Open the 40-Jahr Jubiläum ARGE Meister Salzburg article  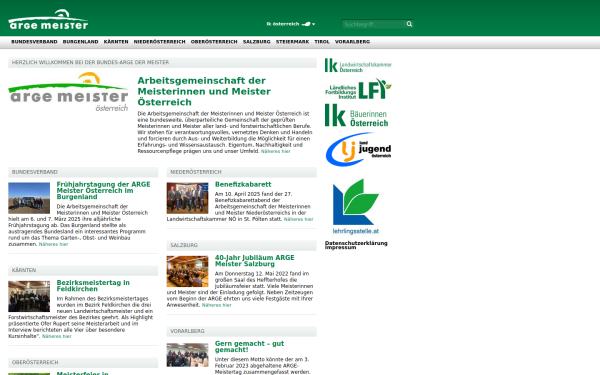click(254, 261)
